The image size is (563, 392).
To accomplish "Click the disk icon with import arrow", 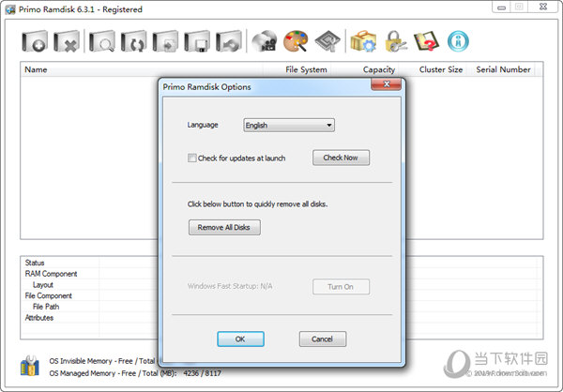I will (x=165, y=41).
